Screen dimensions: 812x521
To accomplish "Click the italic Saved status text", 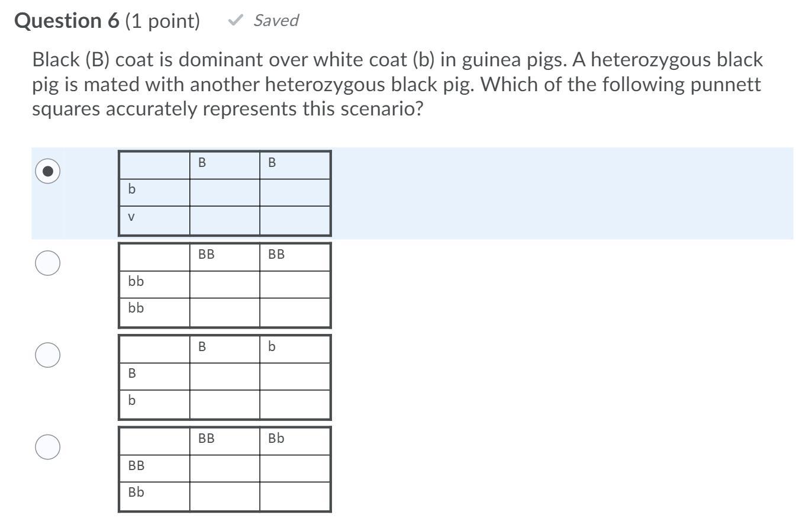I will coord(276,21).
